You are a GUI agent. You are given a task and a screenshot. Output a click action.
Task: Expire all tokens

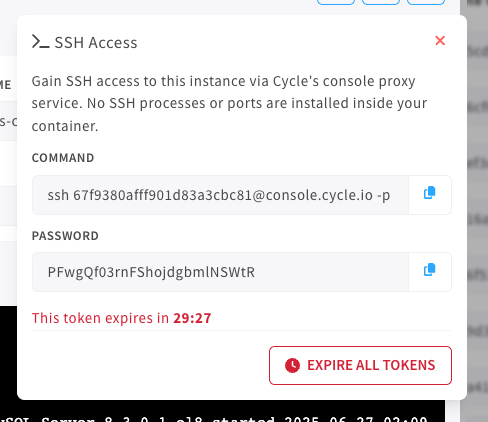coord(360,365)
